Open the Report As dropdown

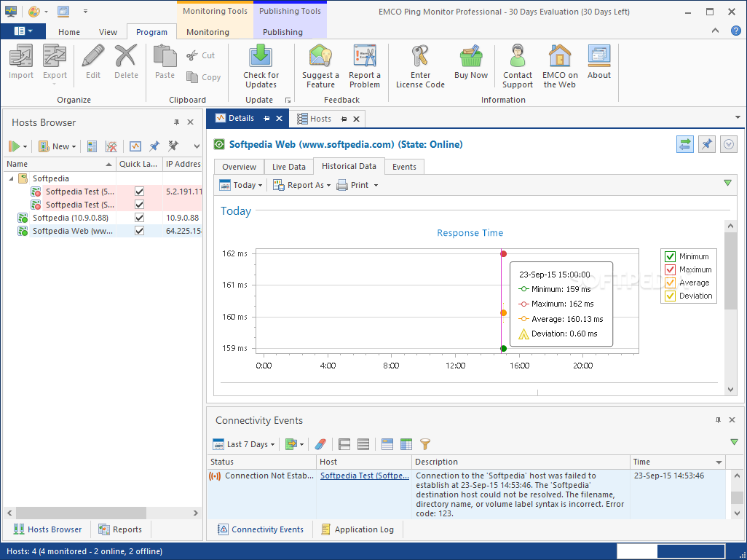click(x=302, y=185)
